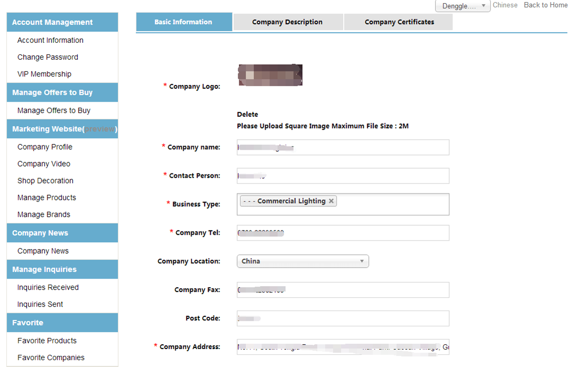Focus the Company Address input field
Viewport: 588px width, 367px height.
(x=343, y=347)
